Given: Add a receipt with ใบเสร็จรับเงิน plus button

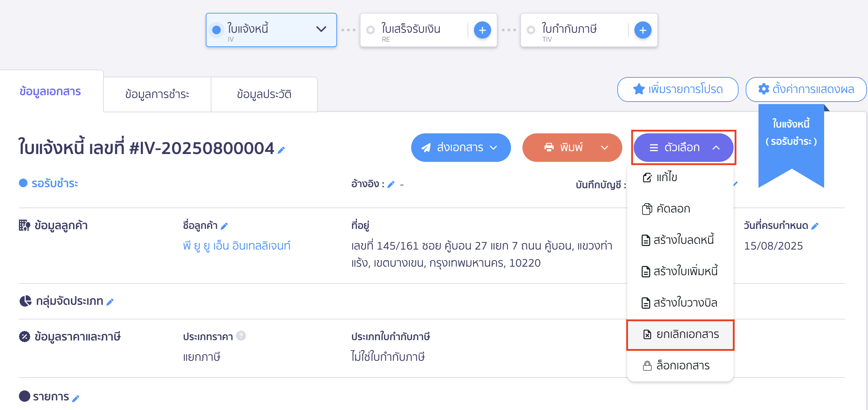Looking at the screenshot, I should click(x=482, y=30).
